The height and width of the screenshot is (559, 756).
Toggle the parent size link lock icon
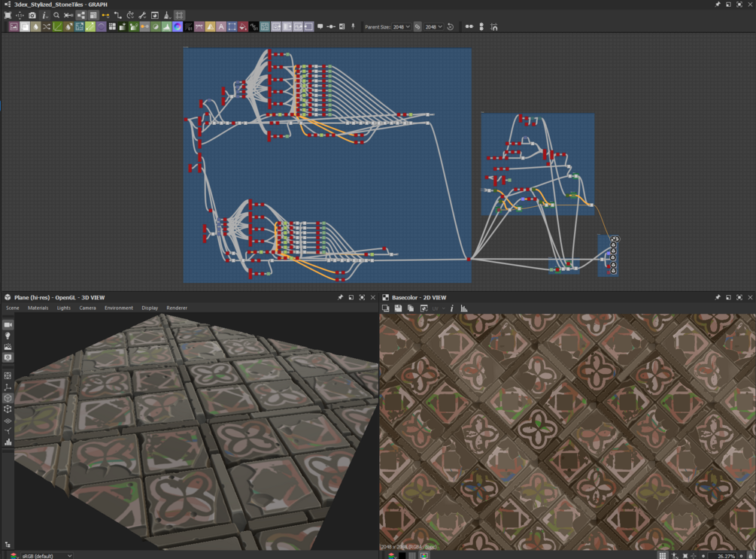(418, 27)
